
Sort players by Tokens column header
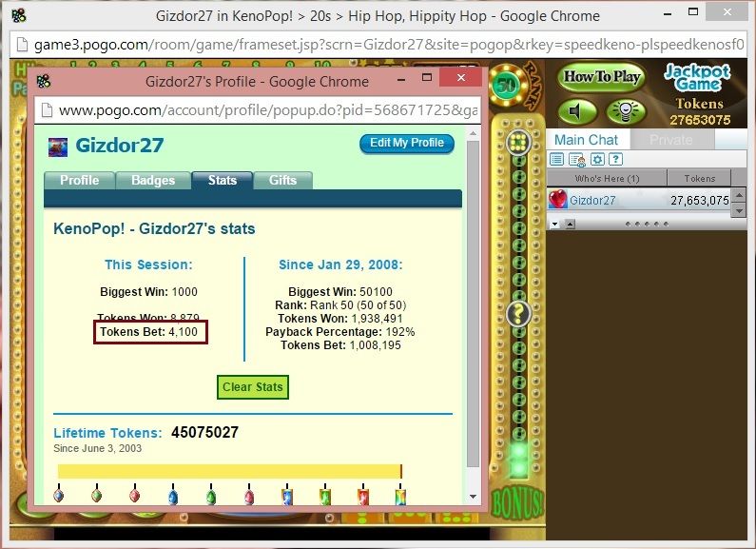(x=700, y=179)
